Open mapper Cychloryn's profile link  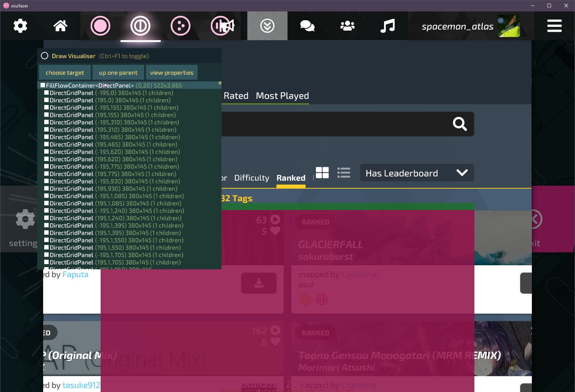360,274
